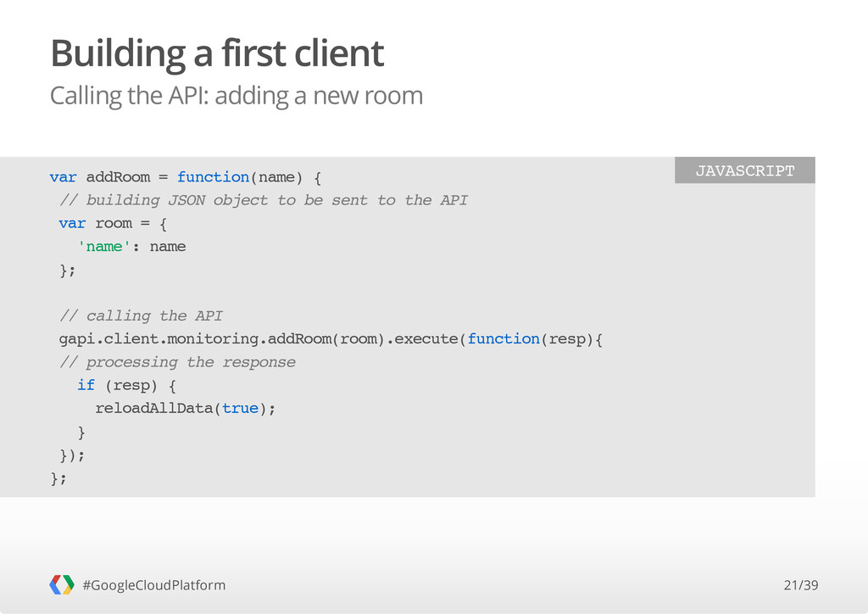868x614 pixels.
Task: Click the 'if (resp) {' statement
Action: tap(127, 385)
